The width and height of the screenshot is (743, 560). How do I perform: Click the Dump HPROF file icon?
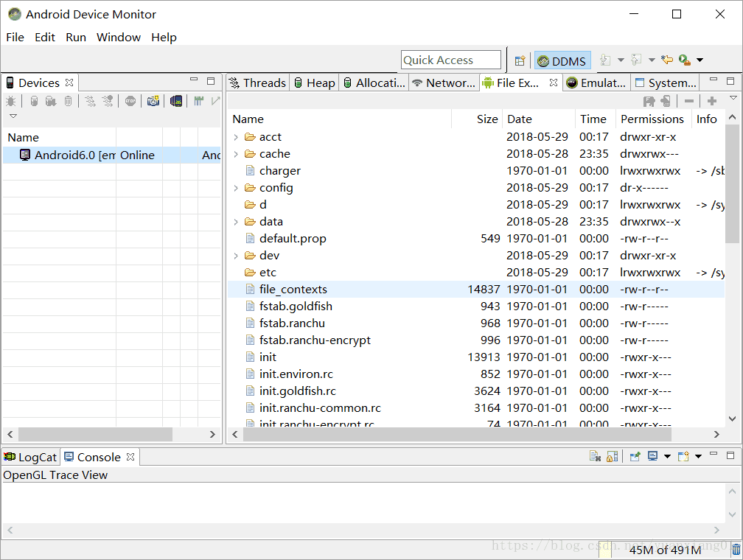pyautogui.click(x=51, y=101)
